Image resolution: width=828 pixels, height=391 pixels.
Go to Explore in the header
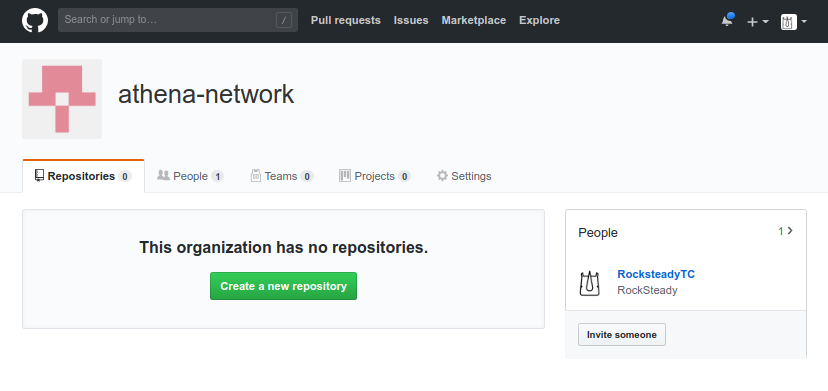click(539, 20)
